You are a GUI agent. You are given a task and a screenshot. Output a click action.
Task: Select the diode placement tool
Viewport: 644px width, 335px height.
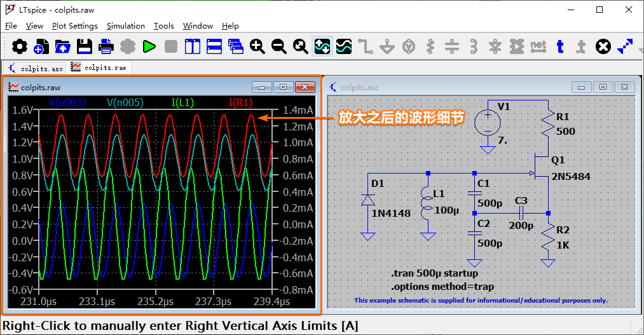(x=495, y=46)
